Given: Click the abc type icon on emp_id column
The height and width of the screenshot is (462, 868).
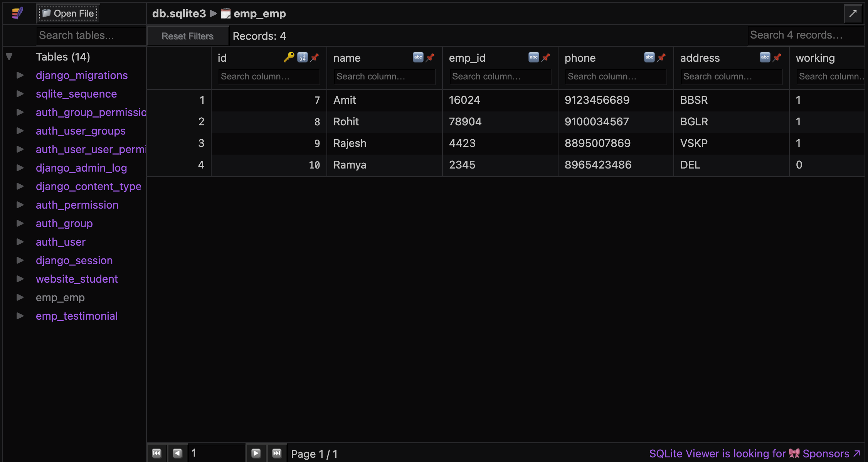Looking at the screenshot, I should pyautogui.click(x=533, y=57).
